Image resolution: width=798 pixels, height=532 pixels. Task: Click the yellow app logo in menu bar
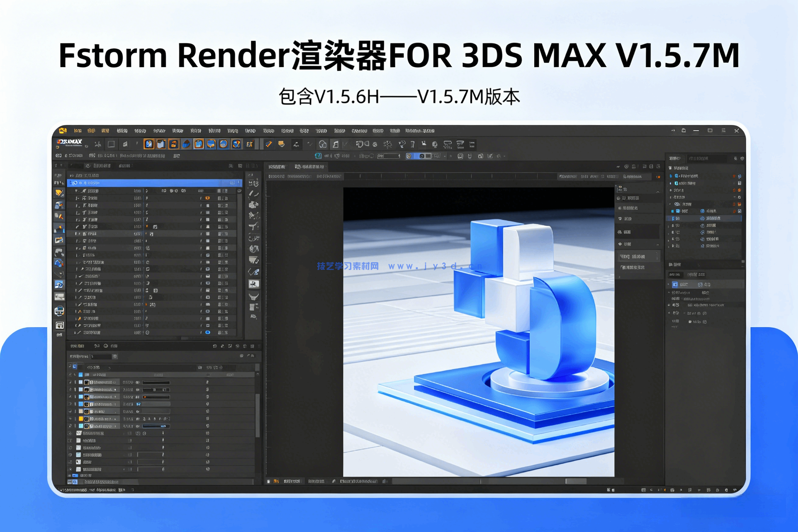pos(63,131)
